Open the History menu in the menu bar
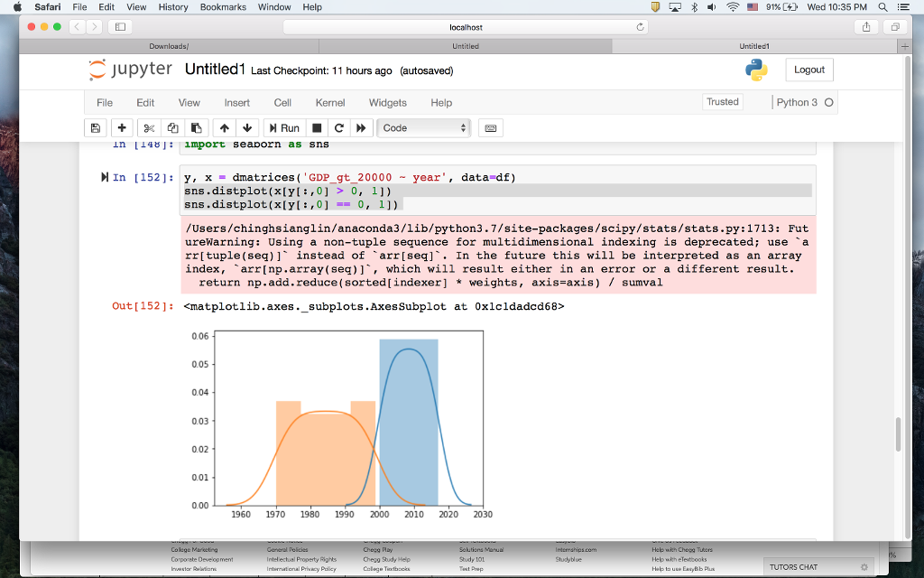 (x=173, y=7)
